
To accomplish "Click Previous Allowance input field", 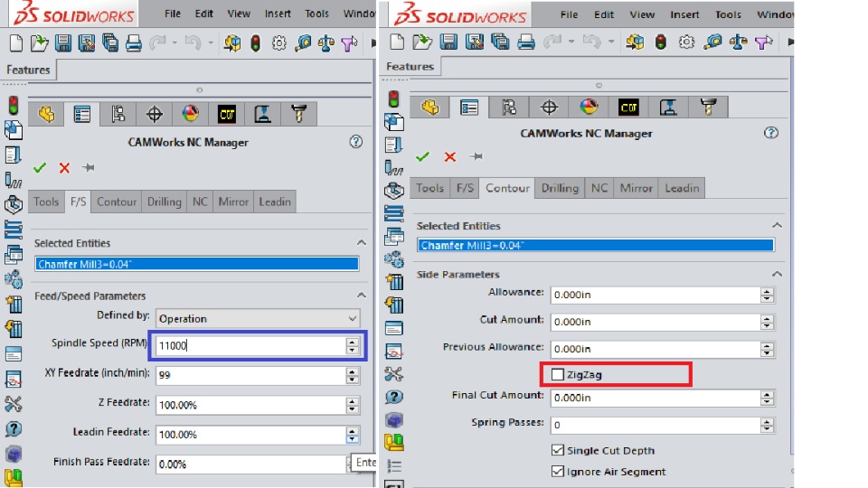I will point(656,349).
